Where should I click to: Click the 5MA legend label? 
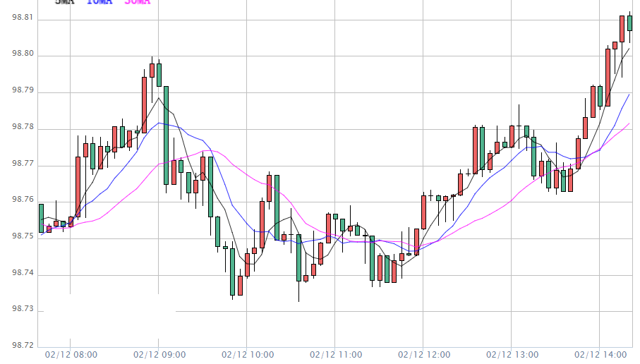66,2
